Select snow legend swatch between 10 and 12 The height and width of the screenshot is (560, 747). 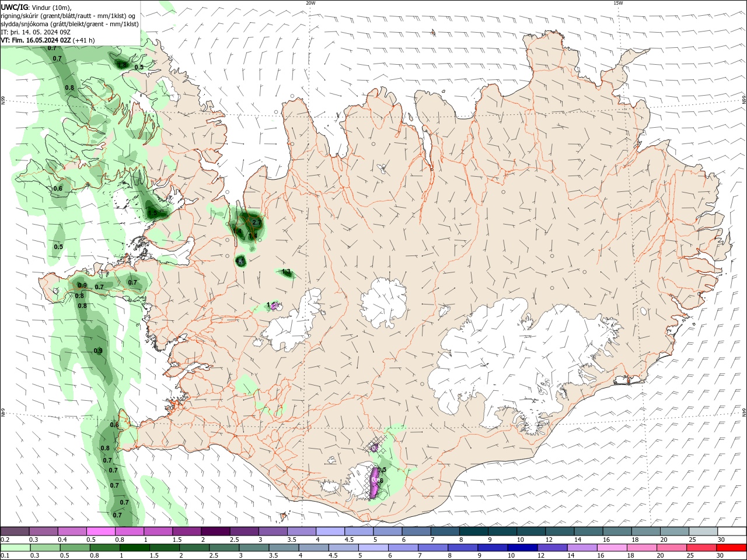pos(531,531)
